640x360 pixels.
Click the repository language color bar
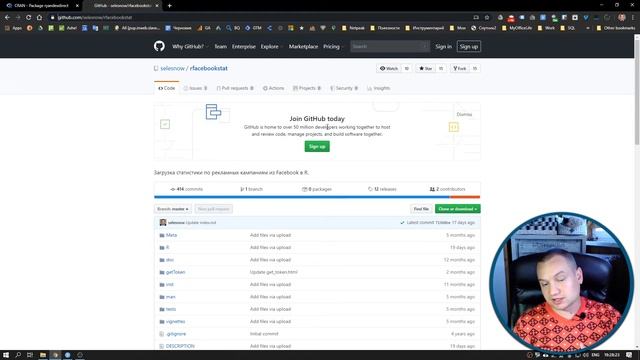coord(317,197)
